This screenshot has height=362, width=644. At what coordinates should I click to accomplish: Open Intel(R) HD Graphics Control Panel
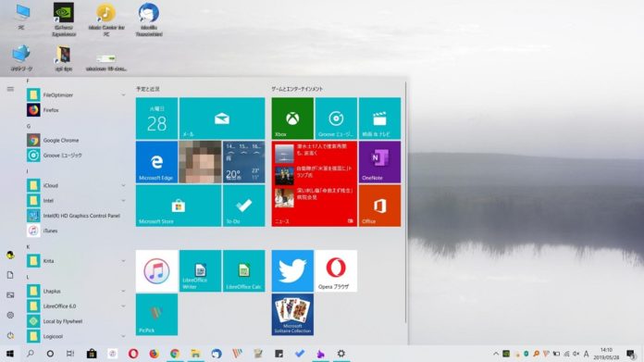[76, 216]
